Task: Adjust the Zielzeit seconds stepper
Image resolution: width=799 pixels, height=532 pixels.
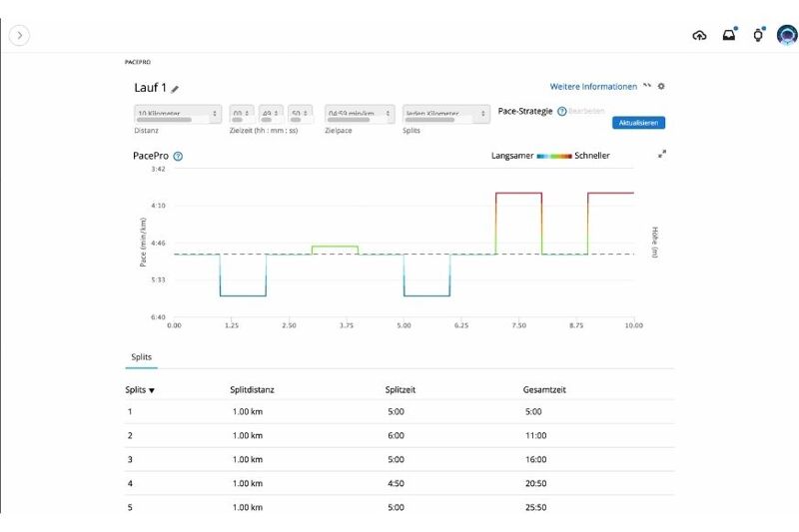Action: coord(301,115)
